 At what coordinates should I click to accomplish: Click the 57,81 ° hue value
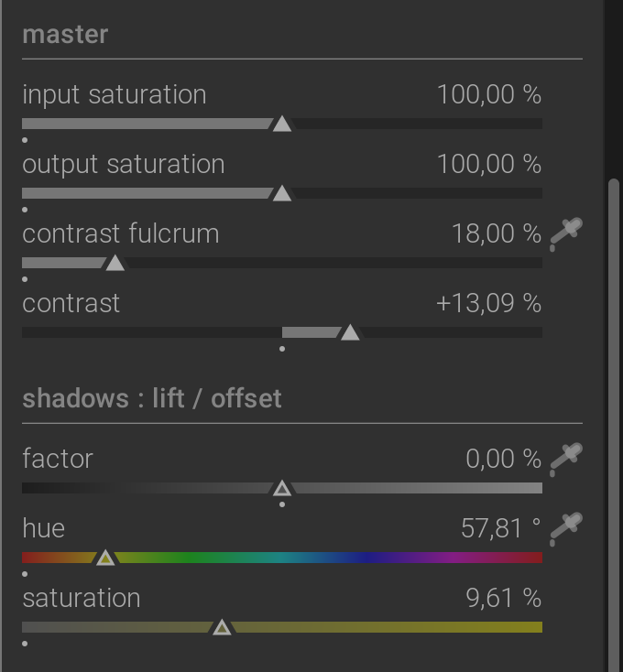click(500, 528)
